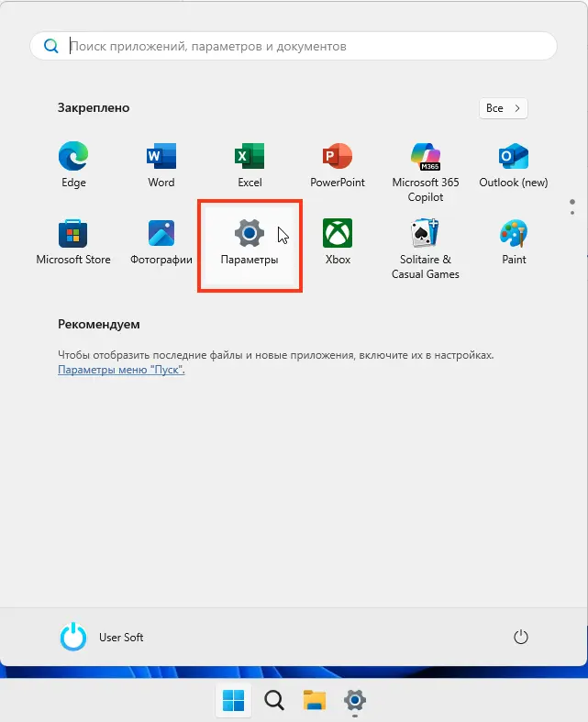Open the Excel pinned app
Screen dimensions: 588x722
[250, 165]
